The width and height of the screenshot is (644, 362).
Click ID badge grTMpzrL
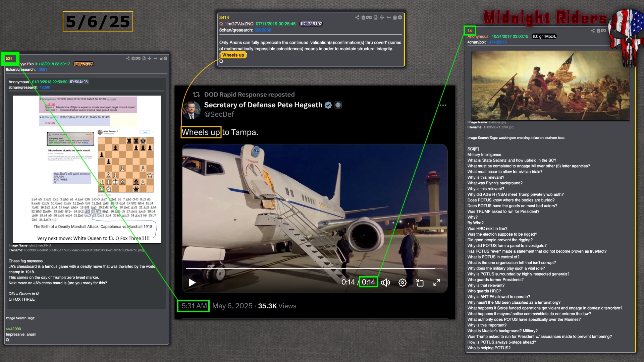coord(544,37)
